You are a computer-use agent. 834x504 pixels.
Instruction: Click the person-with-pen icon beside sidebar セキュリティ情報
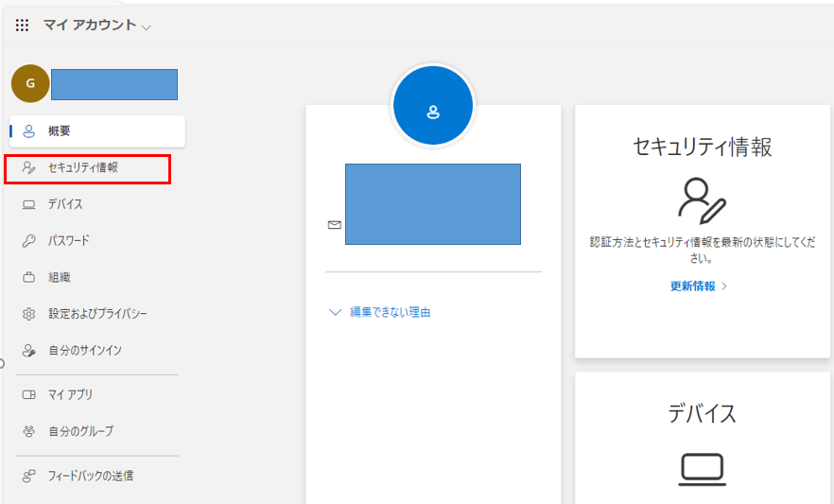(28, 167)
